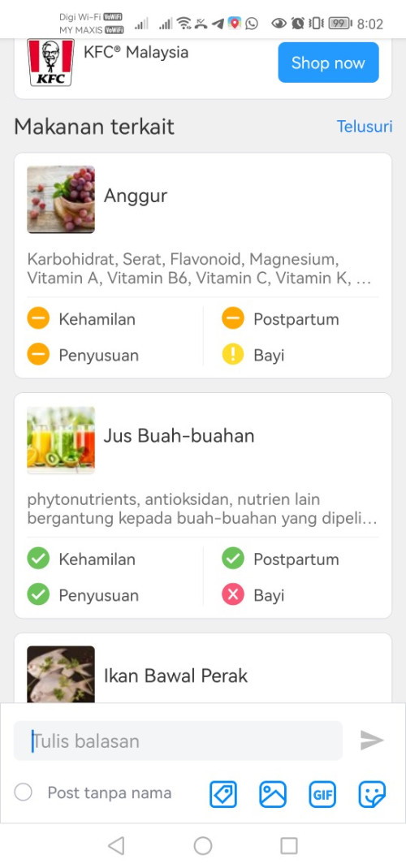Open the tag attachment icon
Screen dimensions: 406x868
[x=222, y=794]
